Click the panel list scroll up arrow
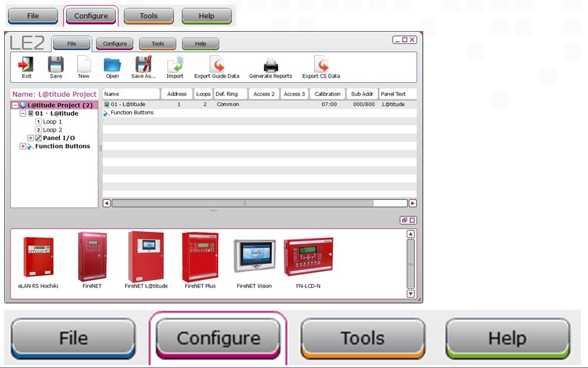The height and width of the screenshot is (368, 588). tap(411, 234)
